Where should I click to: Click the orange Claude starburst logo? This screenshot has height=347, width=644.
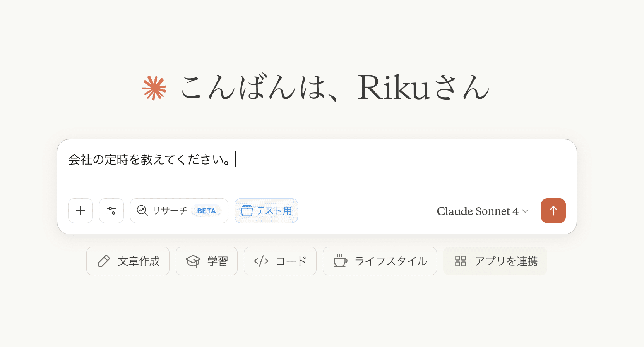[154, 88]
